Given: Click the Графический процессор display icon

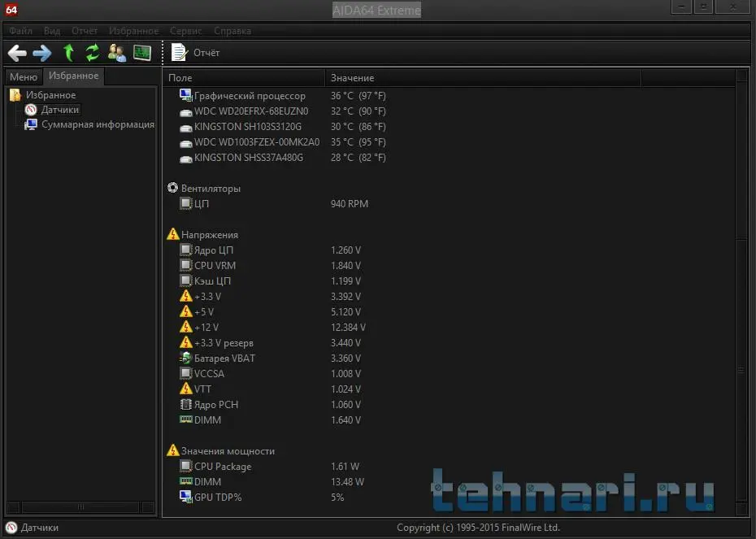Looking at the screenshot, I should click(185, 95).
